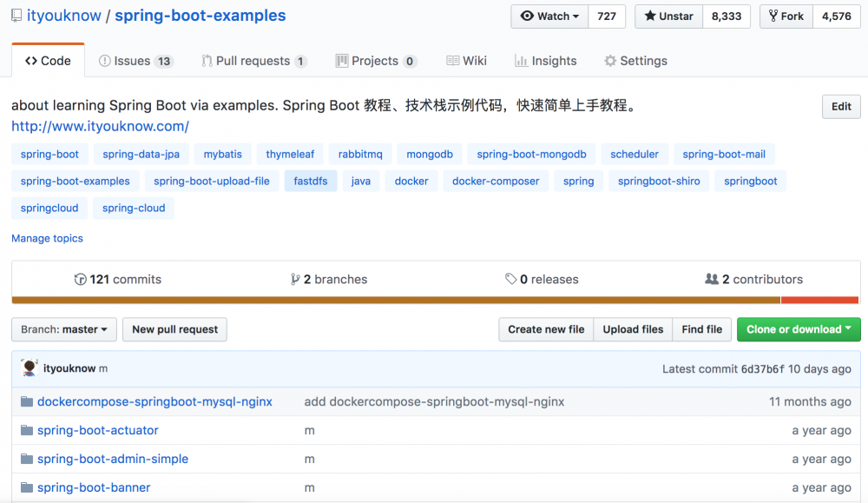Switch to the Issues tab

click(x=136, y=61)
